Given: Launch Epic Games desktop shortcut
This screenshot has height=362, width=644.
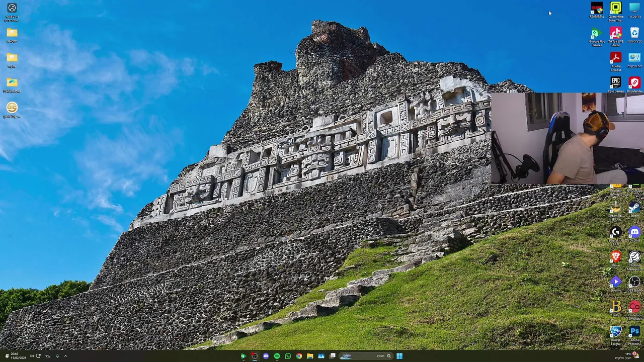Looking at the screenshot, I should click(x=616, y=84).
